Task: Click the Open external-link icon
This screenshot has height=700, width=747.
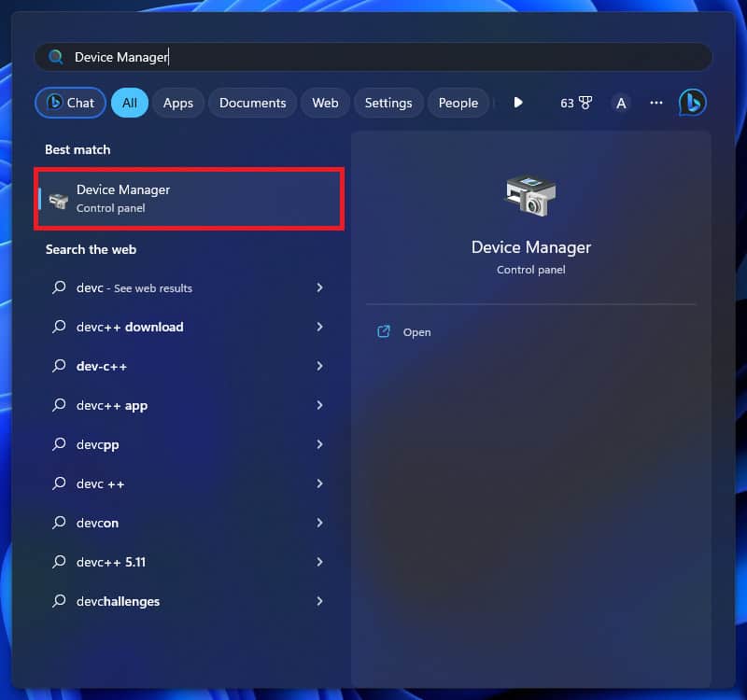Action: (x=384, y=331)
